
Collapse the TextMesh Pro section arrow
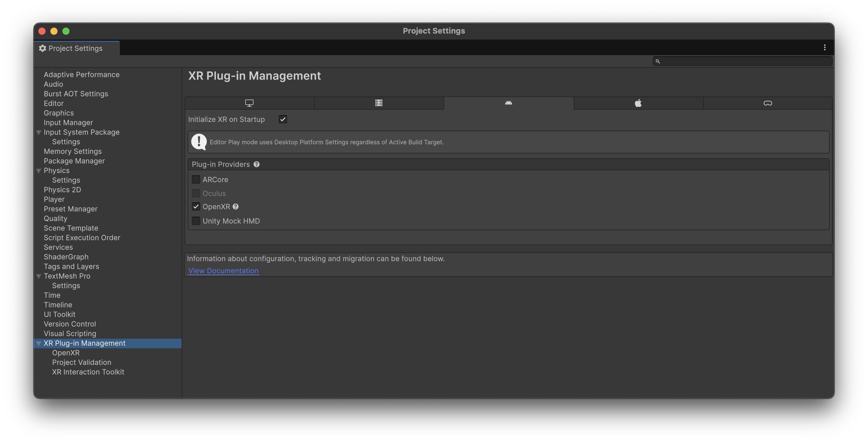pos(39,276)
